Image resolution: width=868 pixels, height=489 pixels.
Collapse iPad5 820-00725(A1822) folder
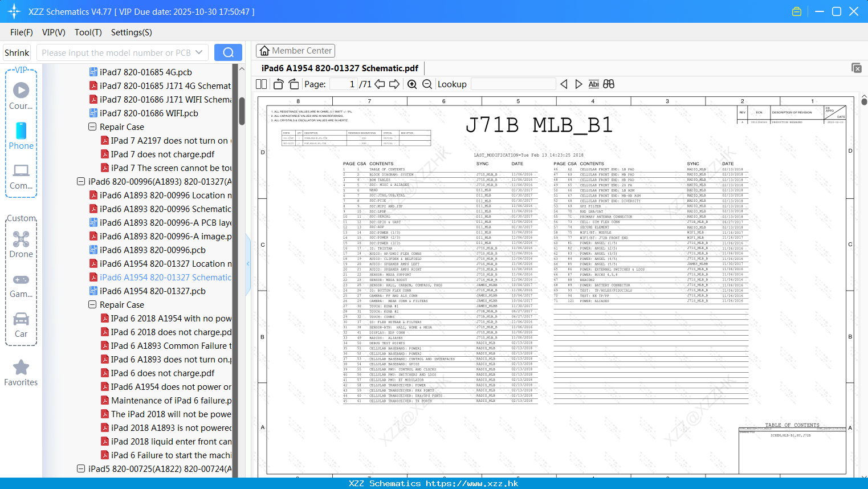(x=81, y=468)
